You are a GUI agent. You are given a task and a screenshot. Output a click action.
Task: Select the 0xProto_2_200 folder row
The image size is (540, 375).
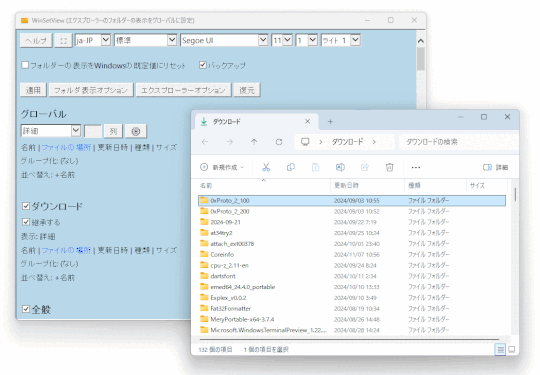(352, 211)
